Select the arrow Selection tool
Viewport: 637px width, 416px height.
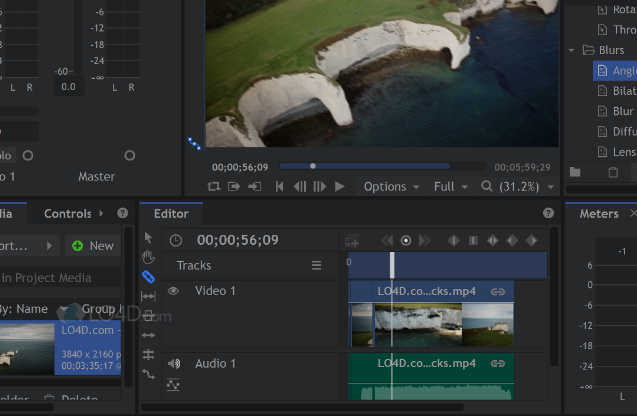point(148,238)
